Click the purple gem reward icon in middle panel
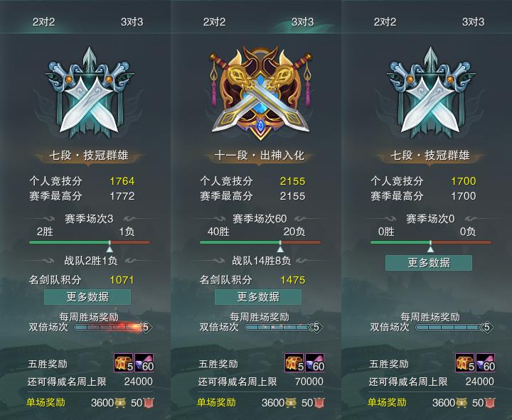This screenshot has height=420, width=512. click(x=315, y=362)
